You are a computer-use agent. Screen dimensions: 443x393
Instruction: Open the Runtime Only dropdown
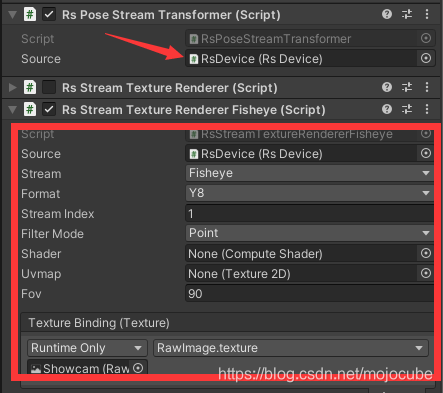click(87, 348)
